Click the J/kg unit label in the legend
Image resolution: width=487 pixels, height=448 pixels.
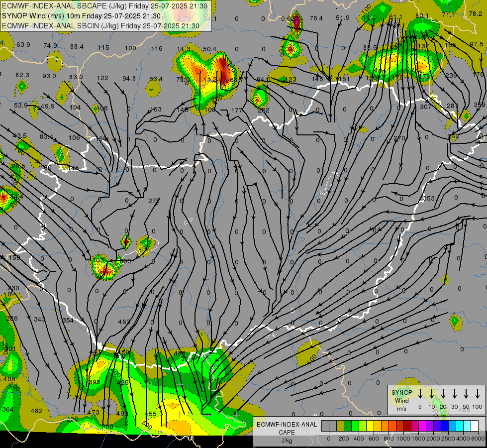pos(287,441)
